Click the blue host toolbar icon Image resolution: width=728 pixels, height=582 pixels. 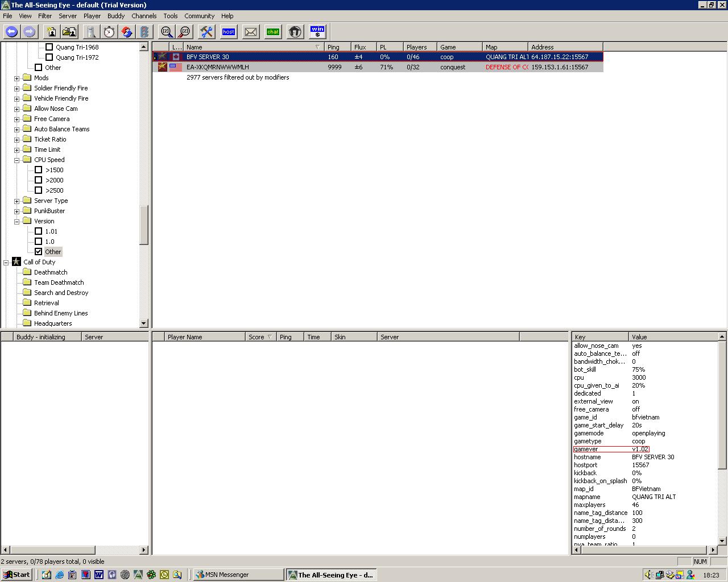click(x=229, y=32)
